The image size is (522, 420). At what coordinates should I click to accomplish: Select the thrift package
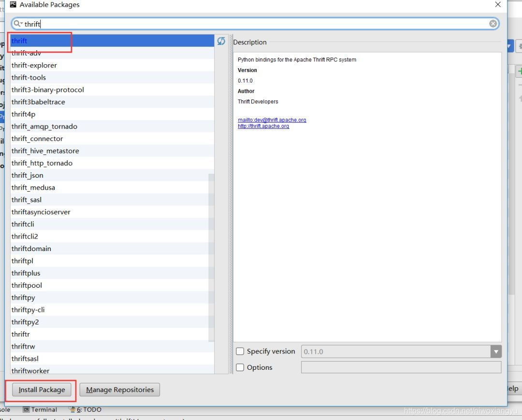pos(112,41)
